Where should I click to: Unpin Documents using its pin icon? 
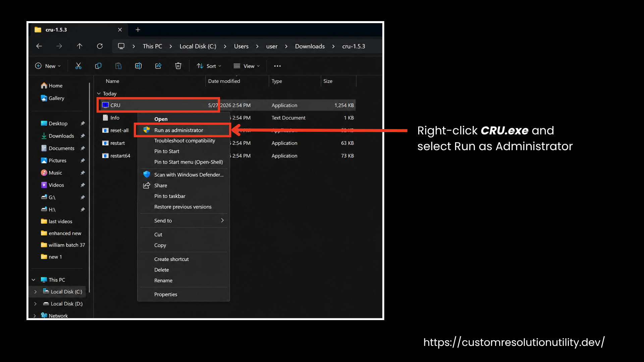pos(83,148)
